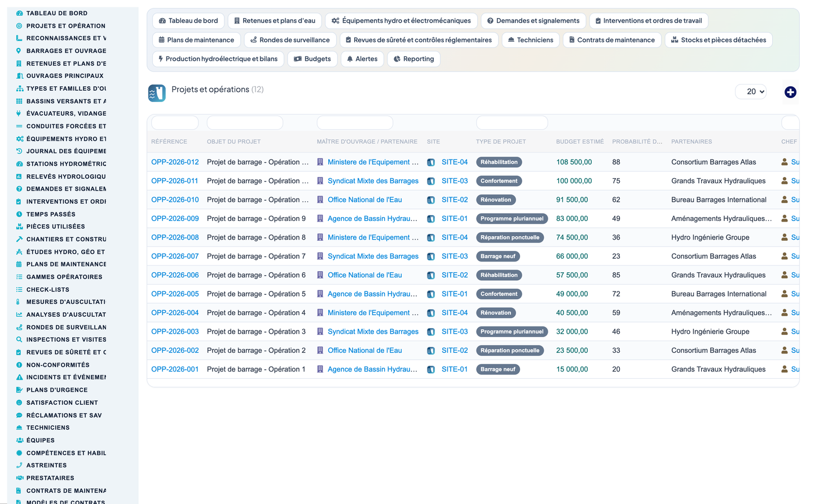Open Office National de l'Eau in OPP-2026-010 row
Viewport: 815px width, 504px height.
365,200
